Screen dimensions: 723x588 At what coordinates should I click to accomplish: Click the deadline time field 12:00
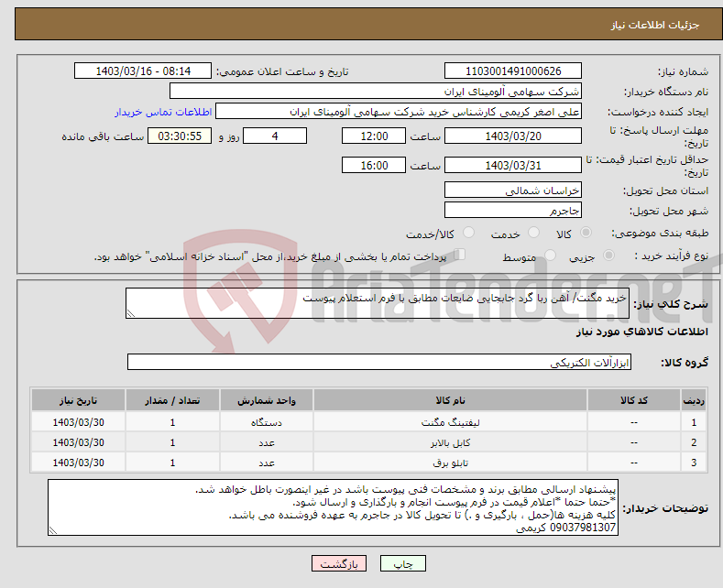click(374, 136)
